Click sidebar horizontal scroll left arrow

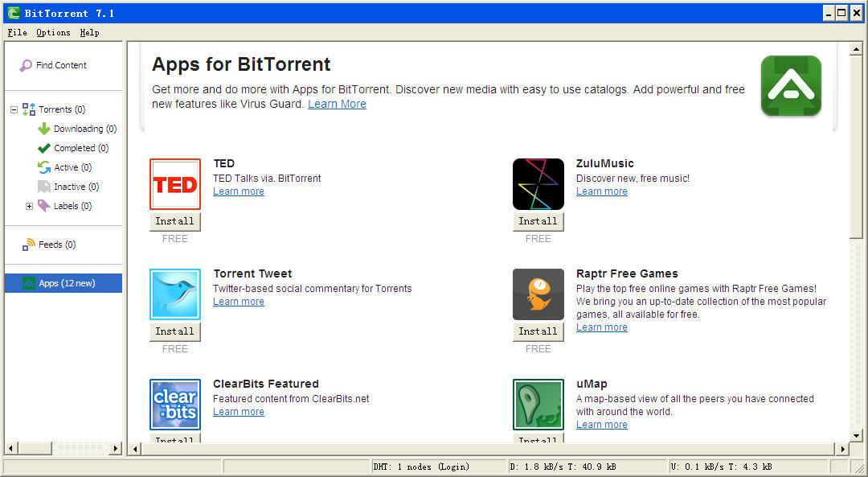[x=10, y=448]
